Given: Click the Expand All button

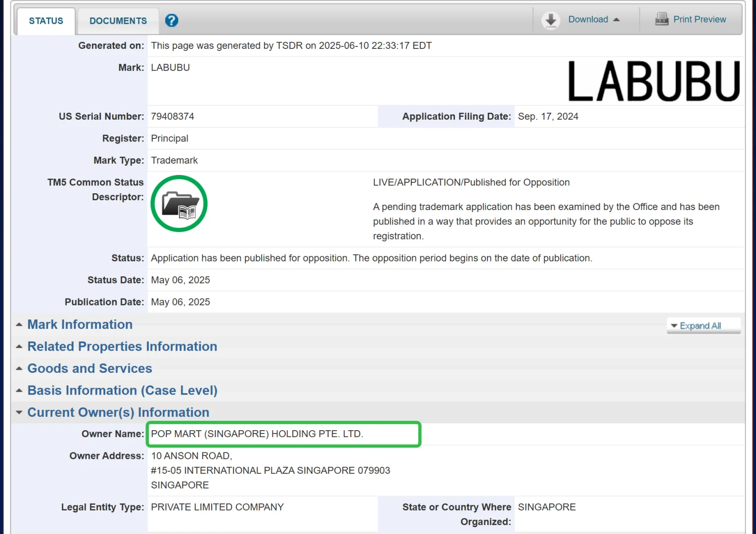Looking at the screenshot, I should click(x=703, y=325).
